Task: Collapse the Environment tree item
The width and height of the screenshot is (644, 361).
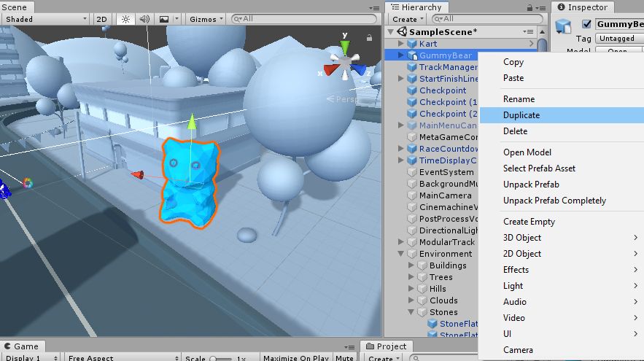Action: click(x=401, y=254)
